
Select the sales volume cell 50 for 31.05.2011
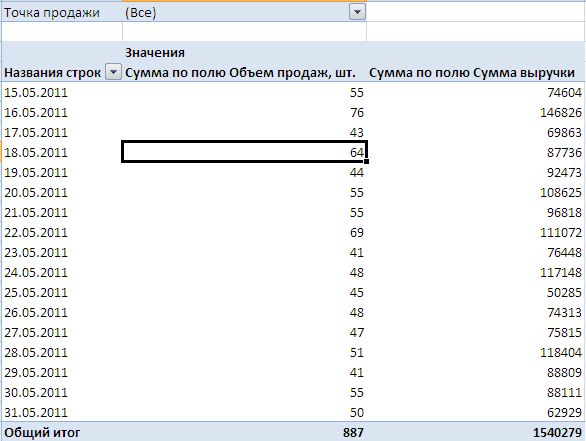[244, 413]
